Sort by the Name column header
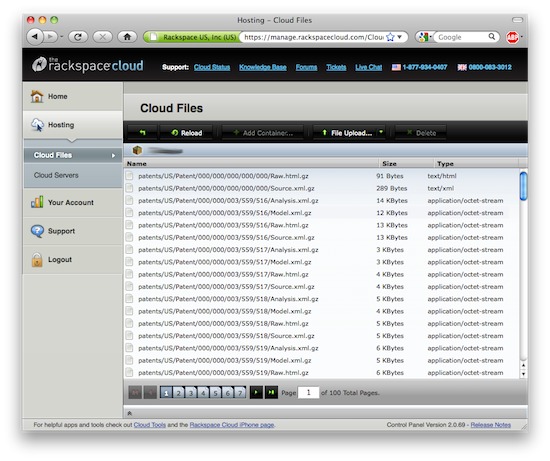The image size is (550, 461). (251, 163)
